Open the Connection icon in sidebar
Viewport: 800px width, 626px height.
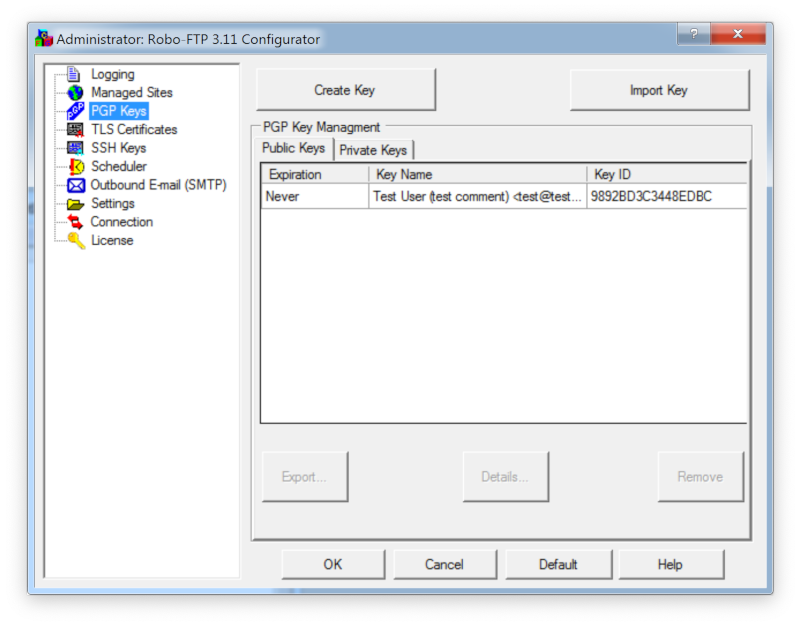click(x=75, y=222)
